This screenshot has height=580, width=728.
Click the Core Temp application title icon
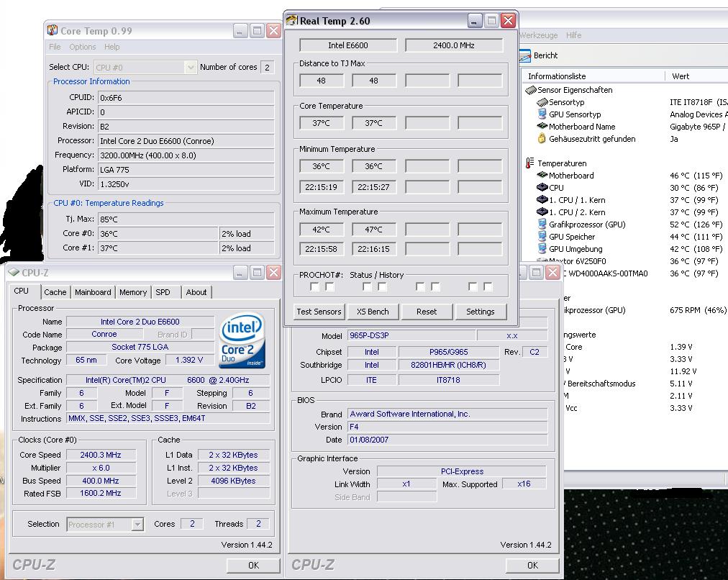[x=53, y=31]
